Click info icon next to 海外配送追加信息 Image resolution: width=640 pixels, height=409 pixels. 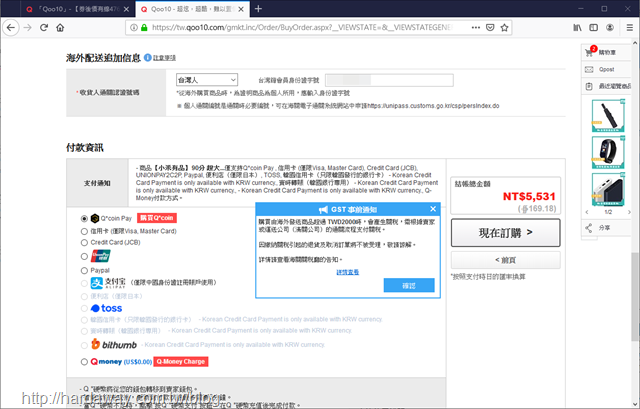148,58
